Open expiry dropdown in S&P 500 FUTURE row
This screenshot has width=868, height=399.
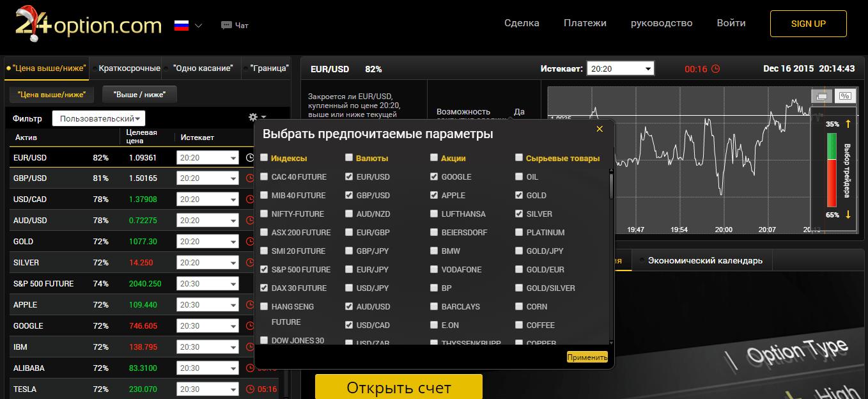[x=207, y=284]
